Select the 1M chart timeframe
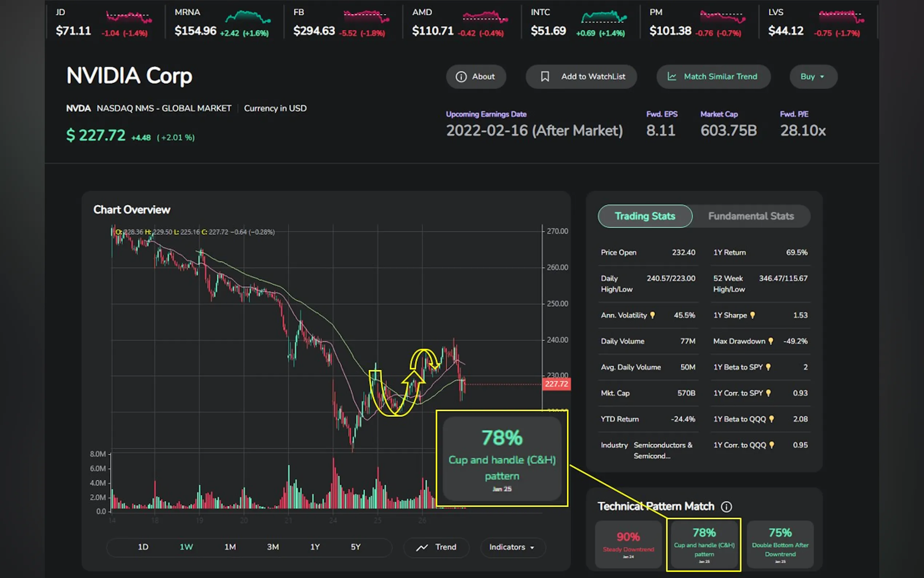This screenshot has width=924, height=578. pos(230,547)
